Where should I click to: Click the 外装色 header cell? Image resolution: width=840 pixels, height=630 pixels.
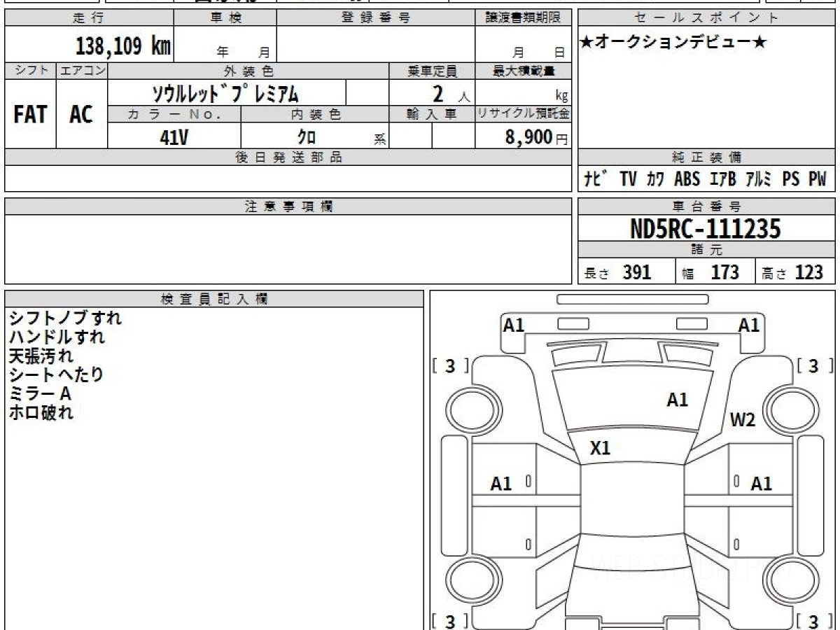(248, 71)
